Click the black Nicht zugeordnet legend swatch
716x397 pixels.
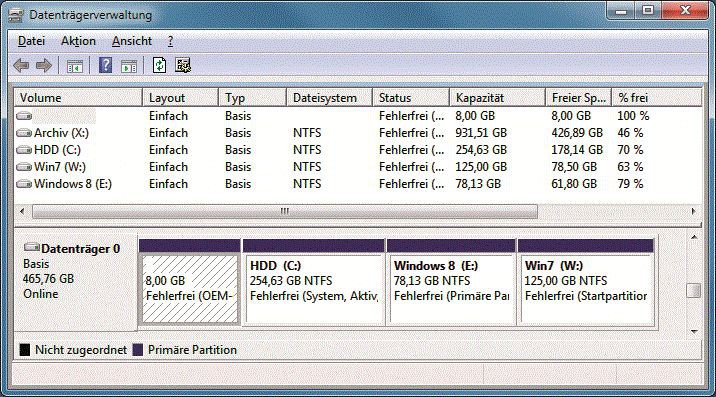(x=25, y=350)
